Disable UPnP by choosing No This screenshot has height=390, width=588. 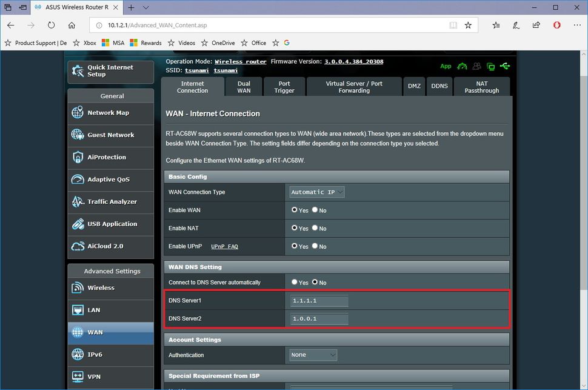click(315, 246)
